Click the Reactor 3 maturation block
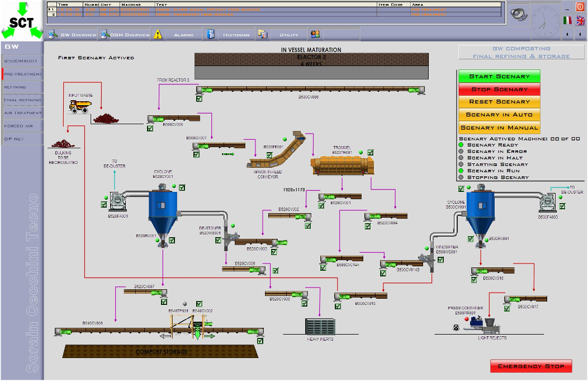Screen dimensions: 588x381 point(311,65)
